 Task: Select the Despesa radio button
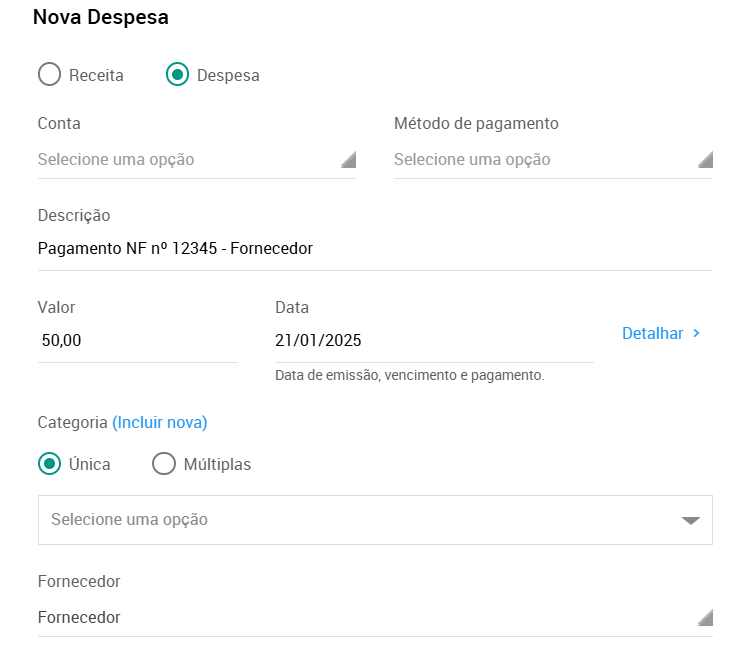click(177, 74)
